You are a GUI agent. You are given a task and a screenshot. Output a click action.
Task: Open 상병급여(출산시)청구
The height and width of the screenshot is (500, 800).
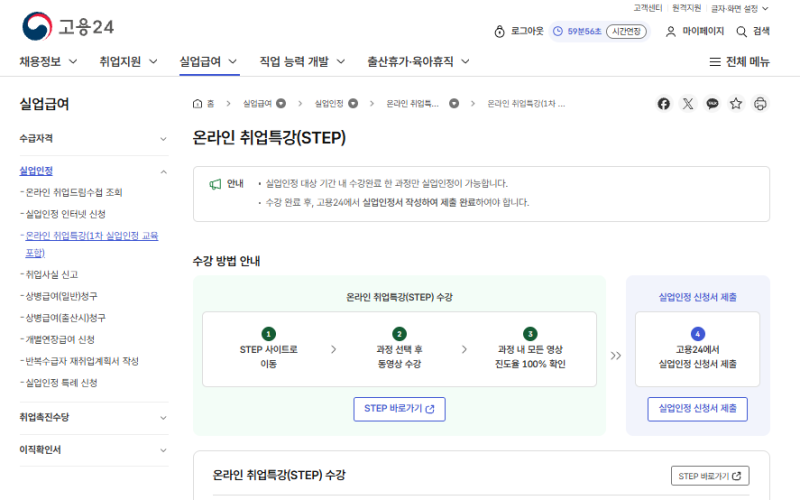tap(65, 318)
